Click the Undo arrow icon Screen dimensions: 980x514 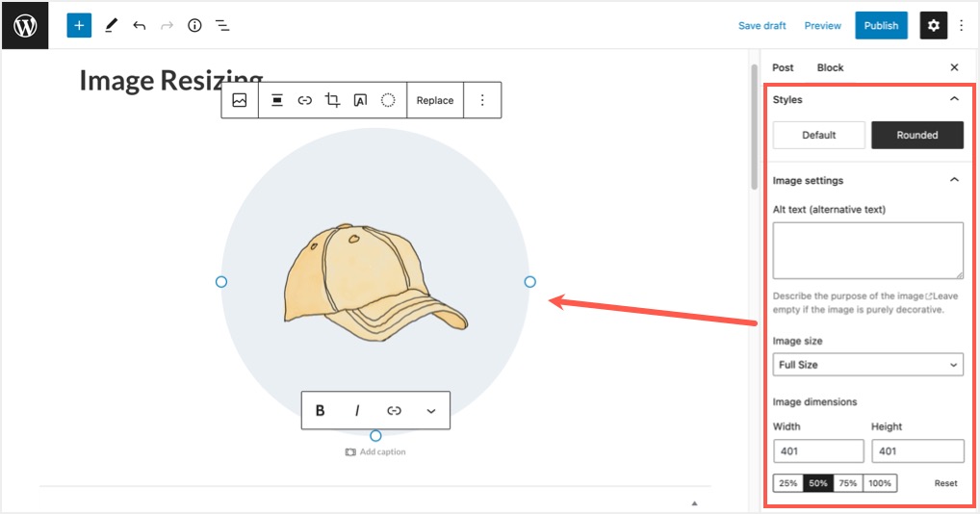coord(140,26)
